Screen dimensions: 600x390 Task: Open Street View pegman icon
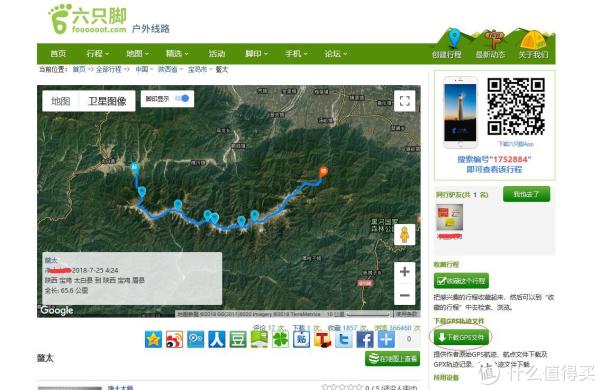point(404,235)
